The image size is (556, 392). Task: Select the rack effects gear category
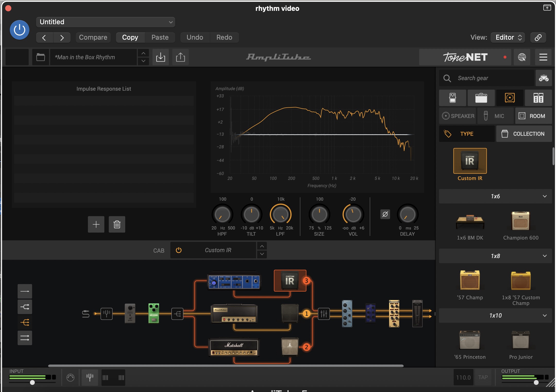pos(538,98)
